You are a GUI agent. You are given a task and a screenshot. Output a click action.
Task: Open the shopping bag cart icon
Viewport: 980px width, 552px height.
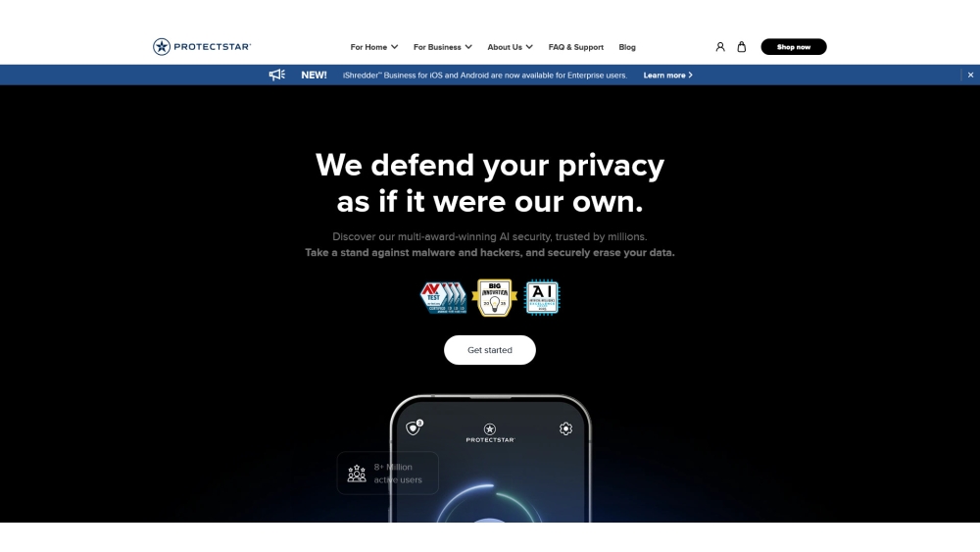741,47
